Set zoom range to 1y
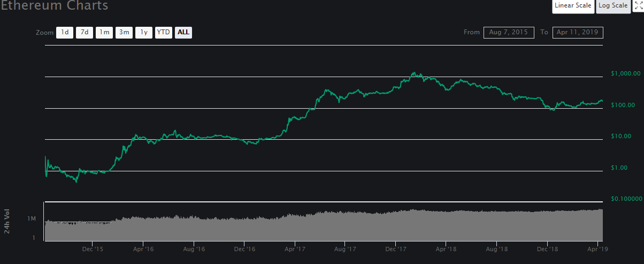The width and height of the screenshot is (644, 264). (x=144, y=32)
